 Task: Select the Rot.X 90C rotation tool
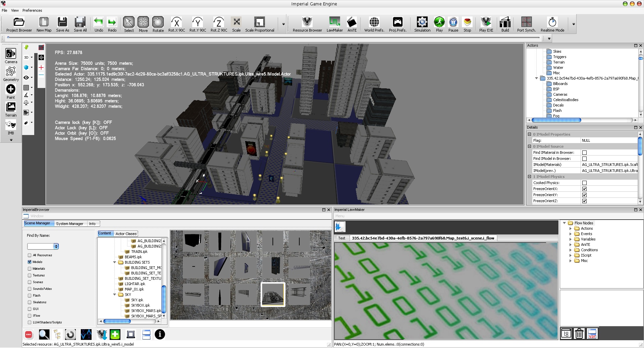click(x=176, y=25)
